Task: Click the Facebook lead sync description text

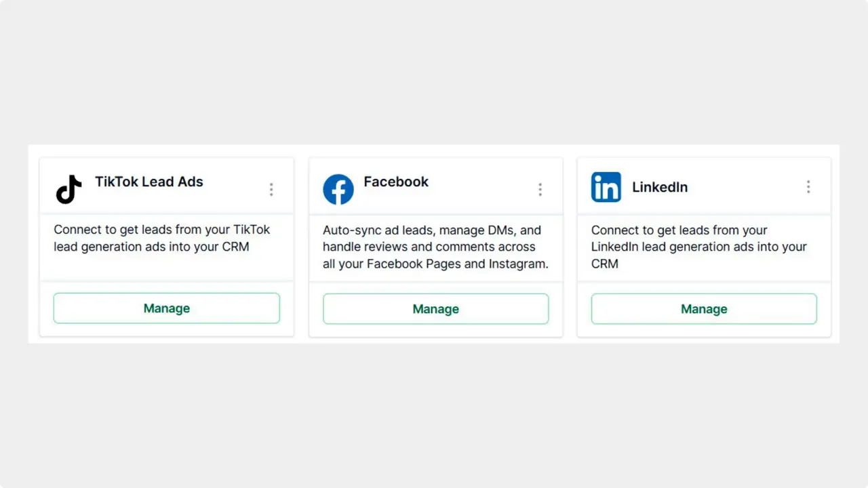Action: coord(435,247)
